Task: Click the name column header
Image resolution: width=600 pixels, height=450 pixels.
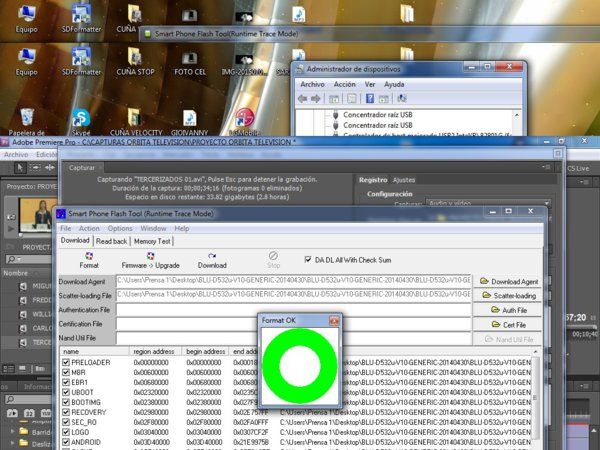Action: pyautogui.click(x=95, y=351)
